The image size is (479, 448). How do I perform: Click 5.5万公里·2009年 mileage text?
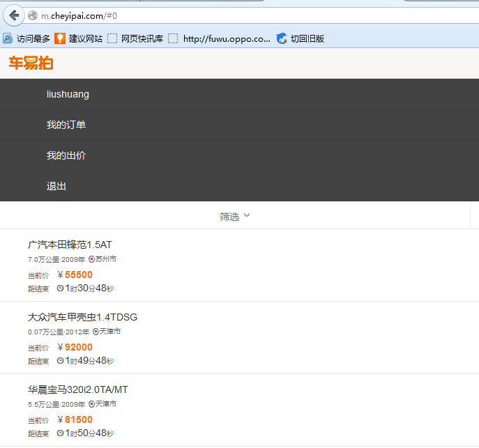[56, 404]
